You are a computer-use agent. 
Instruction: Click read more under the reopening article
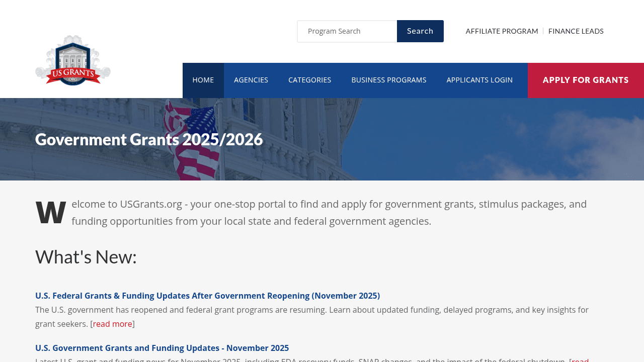pos(112,324)
